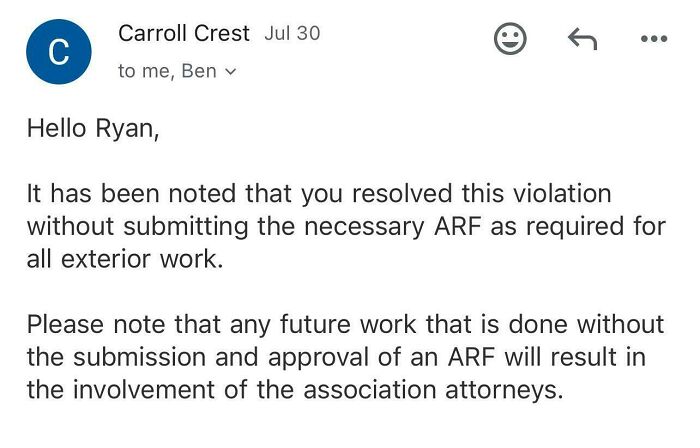Image resolution: width=700 pixels, height=448 pixels.
Task: Click the blue "C" sender avatar
Action: pyautogui.click(x=59, y=53)
